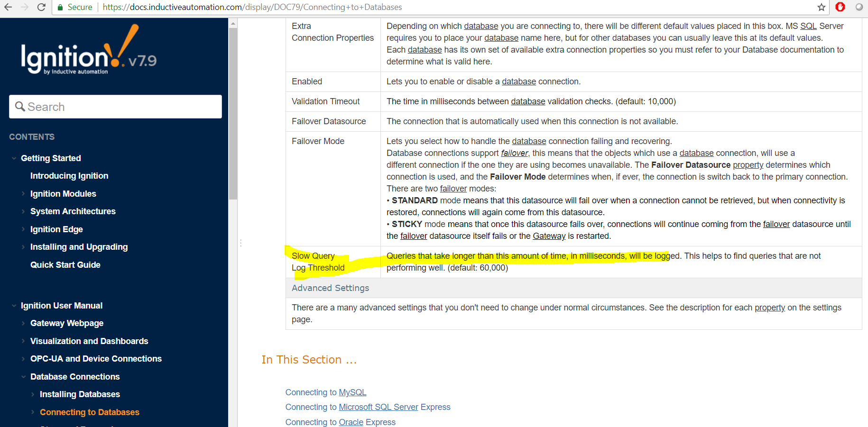Collapse the Ignition User Manual section

14,306
